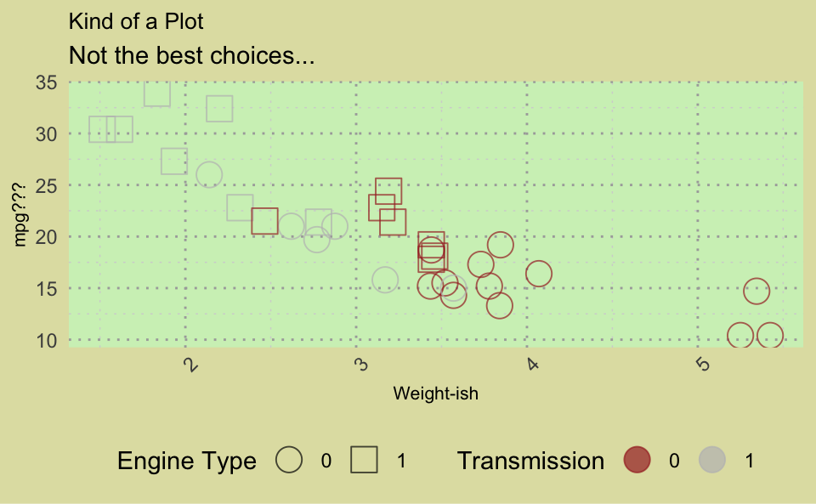Click the "Transmission" legend title

pyautogui.click(x=530, y=461)
